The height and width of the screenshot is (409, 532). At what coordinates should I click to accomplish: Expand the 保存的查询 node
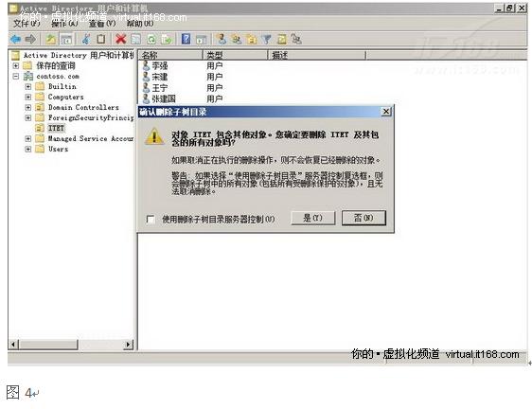[x=15, y=65]
